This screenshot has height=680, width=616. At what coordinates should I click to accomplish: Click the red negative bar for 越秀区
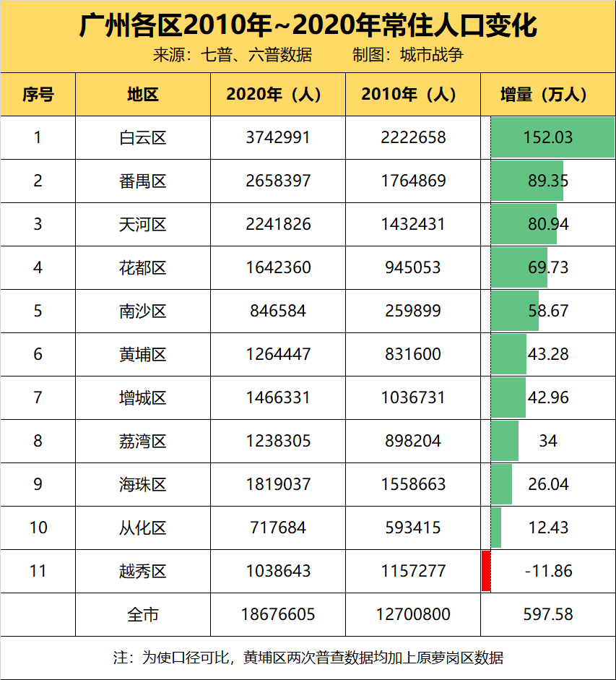486,571
